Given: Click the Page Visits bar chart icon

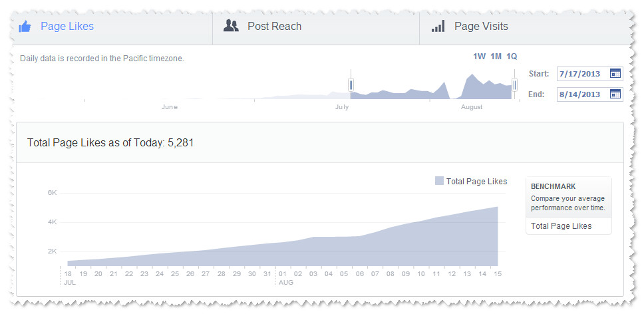Looking at the screenshot, I should click(438, 27).
